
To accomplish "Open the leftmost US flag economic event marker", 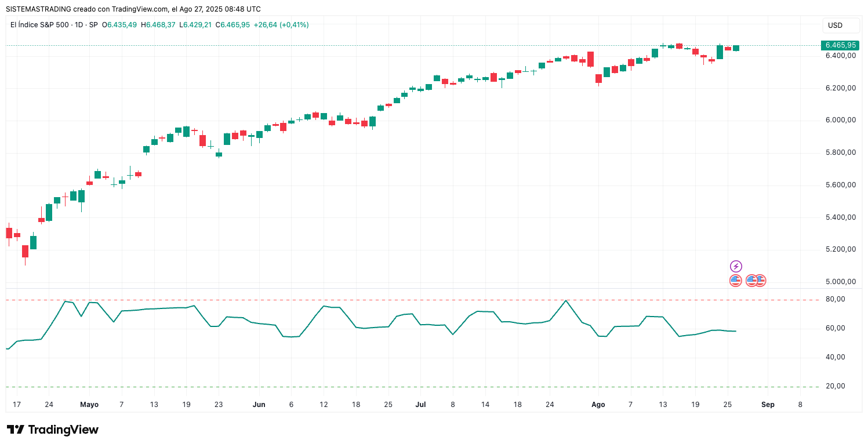I will tap(736, 280).
